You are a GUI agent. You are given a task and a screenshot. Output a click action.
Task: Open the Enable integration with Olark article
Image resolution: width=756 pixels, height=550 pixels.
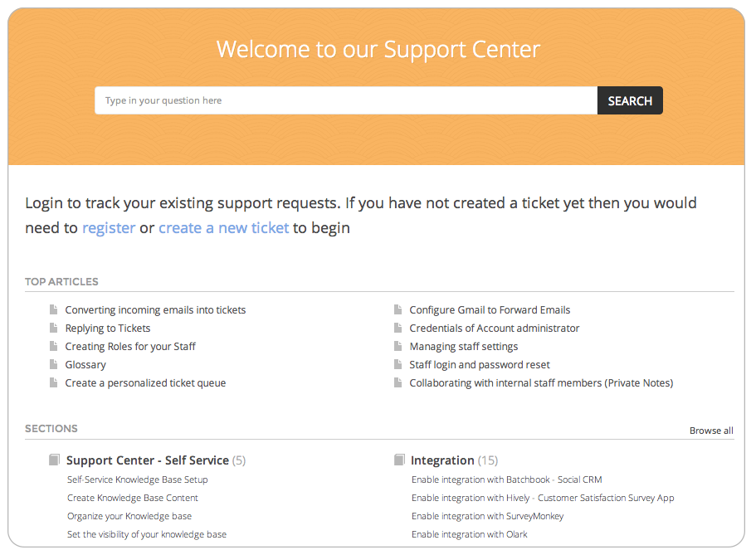(470, 534)
